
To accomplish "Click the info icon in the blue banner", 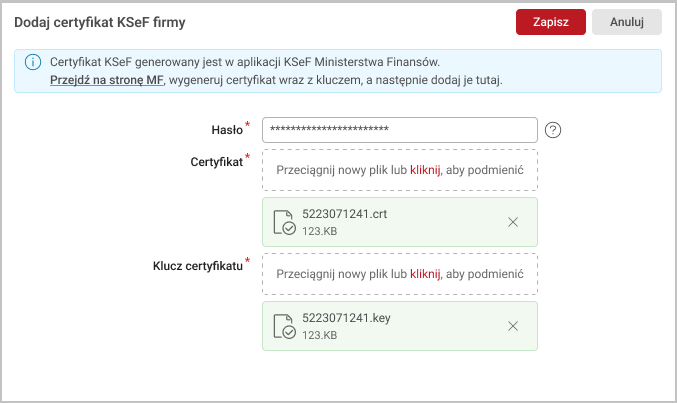I will pyautogui.click(x=32, y=62).
